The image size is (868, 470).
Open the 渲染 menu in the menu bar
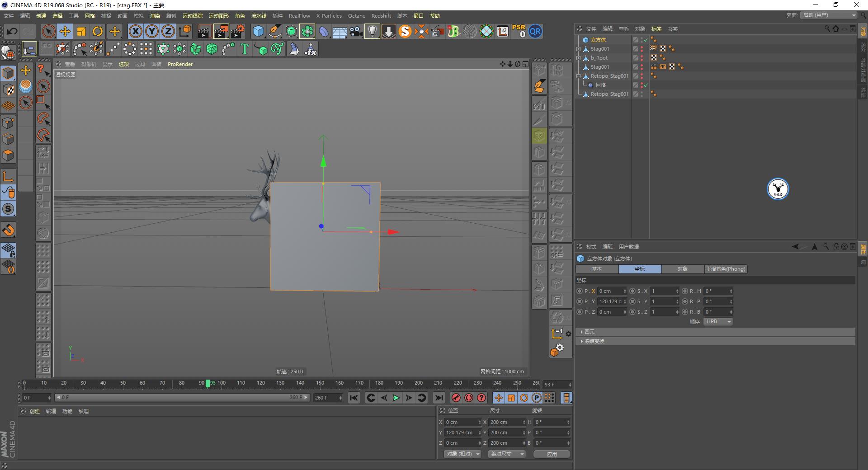click(x=155, y=15)
